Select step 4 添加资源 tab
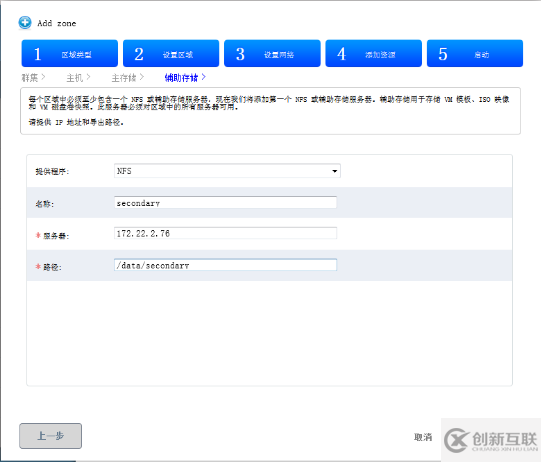The width and height of the screenshot is (541, 462). [x=374, y=53]
